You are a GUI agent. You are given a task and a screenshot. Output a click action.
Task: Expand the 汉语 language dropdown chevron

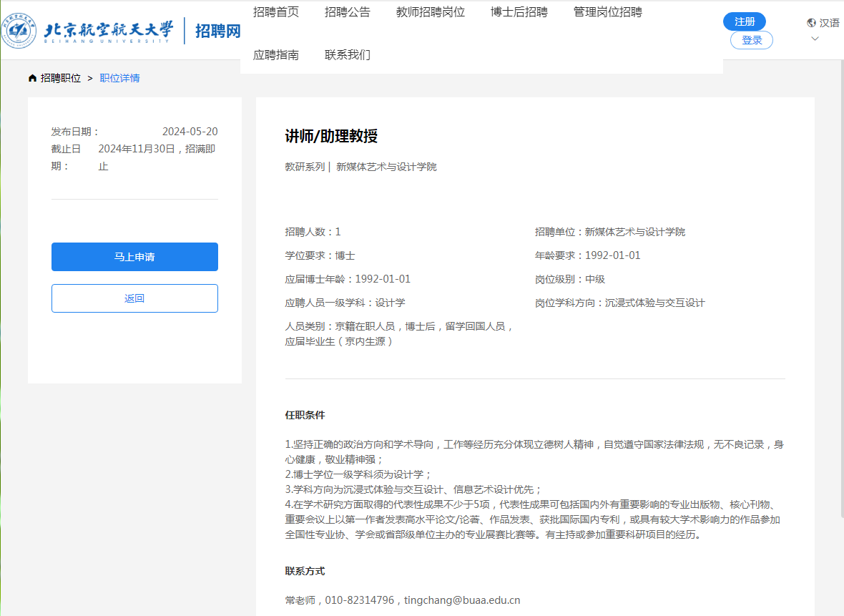pyautogui.click(x=815, y=39)
